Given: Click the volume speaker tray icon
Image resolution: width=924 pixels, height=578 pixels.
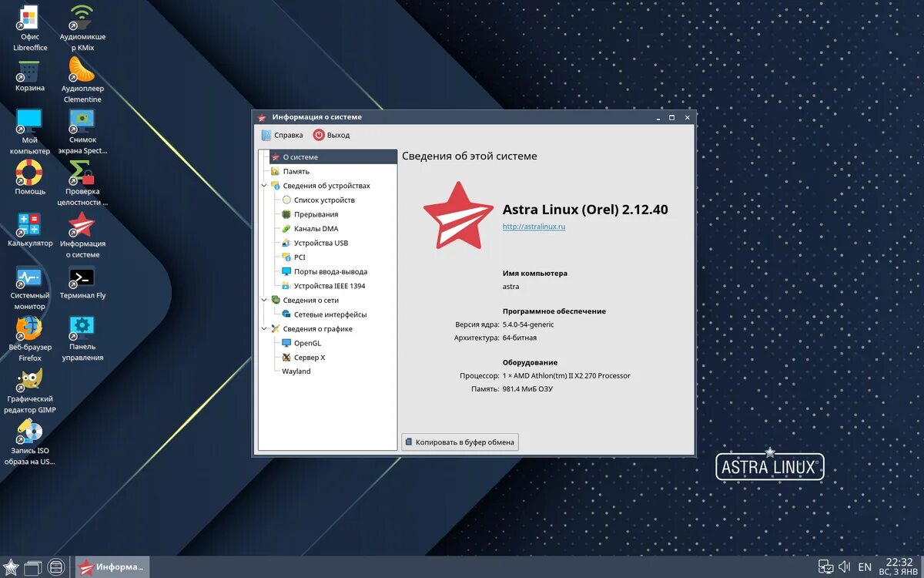Looking at the screenshot, I should pos(845,566).
